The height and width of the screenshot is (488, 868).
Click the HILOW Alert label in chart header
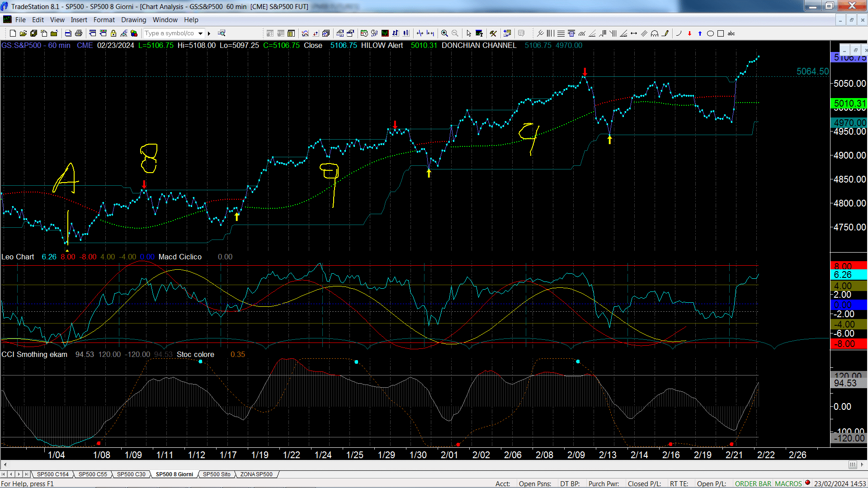[382, 45]
